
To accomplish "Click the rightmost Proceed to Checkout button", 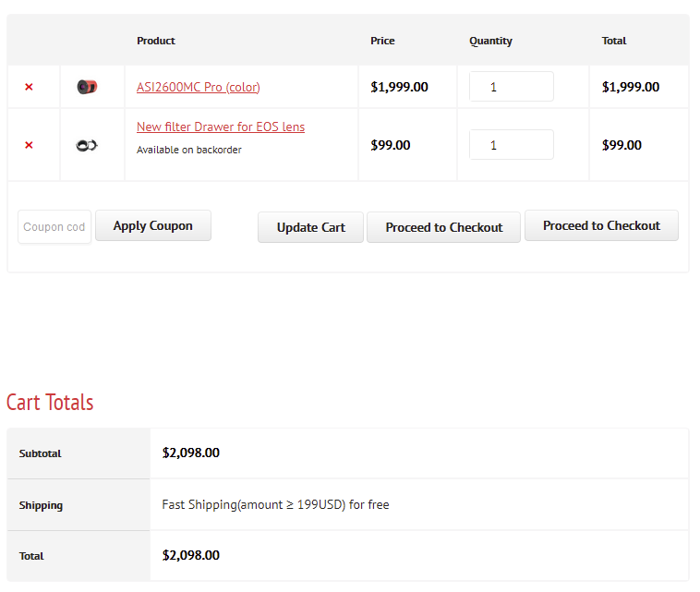I will click(601, 225).
